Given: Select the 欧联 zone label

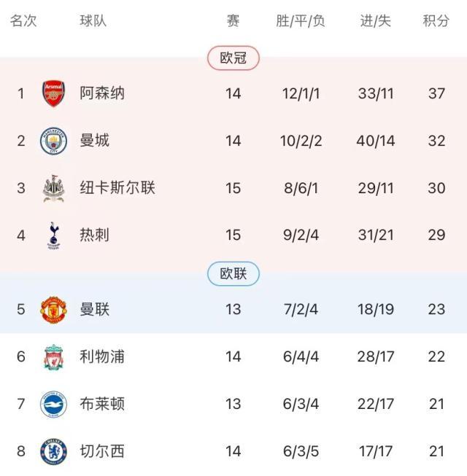Looking at the screenshot, I should coord(233,274).
